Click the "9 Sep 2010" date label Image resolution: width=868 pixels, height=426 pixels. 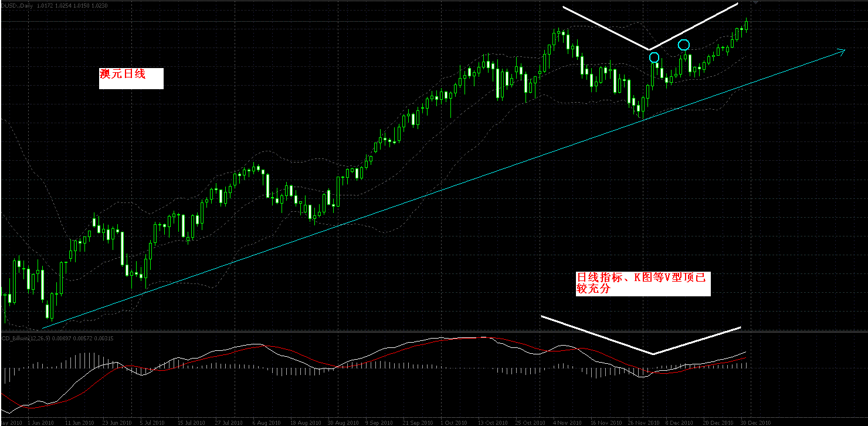pos(380,422)
